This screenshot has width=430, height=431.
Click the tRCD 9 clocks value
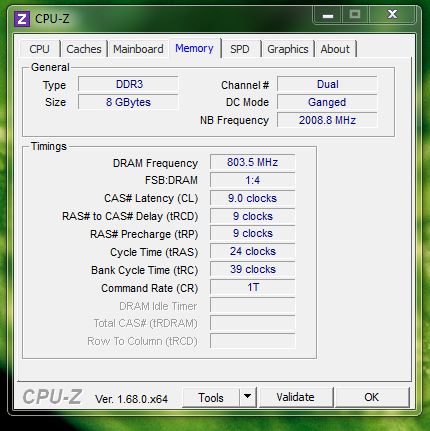click(252, 216)
